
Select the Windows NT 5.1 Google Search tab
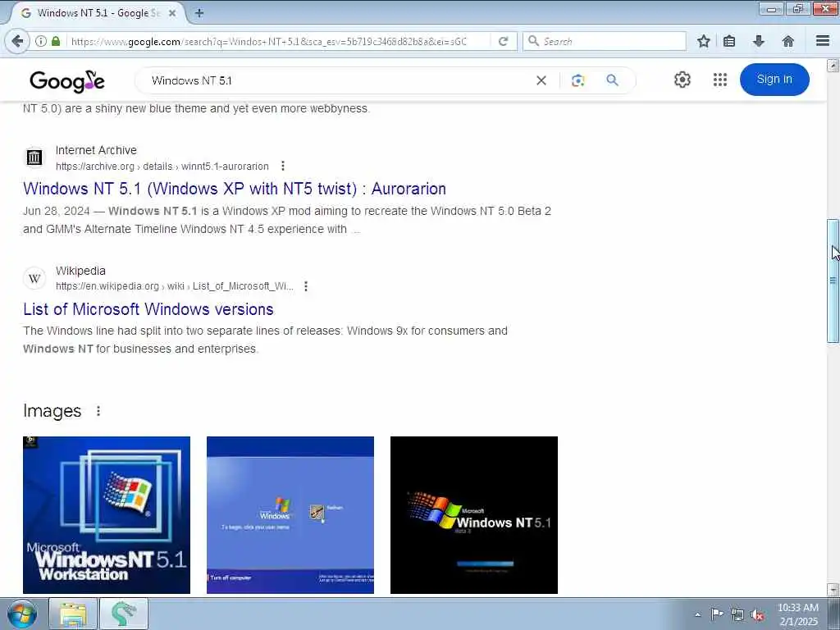click(x=98, y=13)
